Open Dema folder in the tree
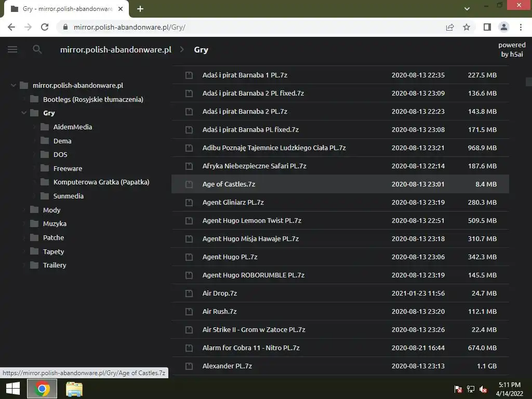Screen dimensions: 532x399 [62, 141]
